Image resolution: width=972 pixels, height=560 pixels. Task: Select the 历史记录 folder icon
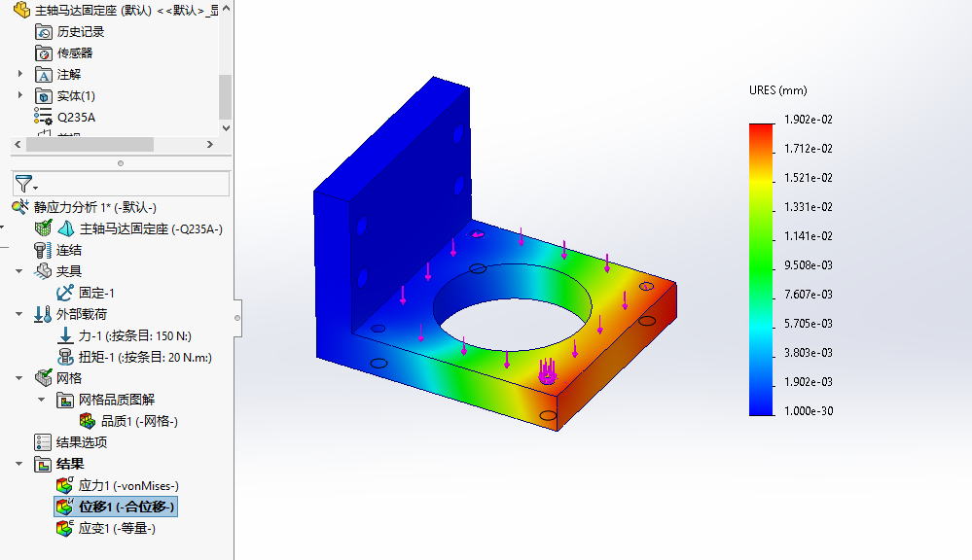point(44,31)
